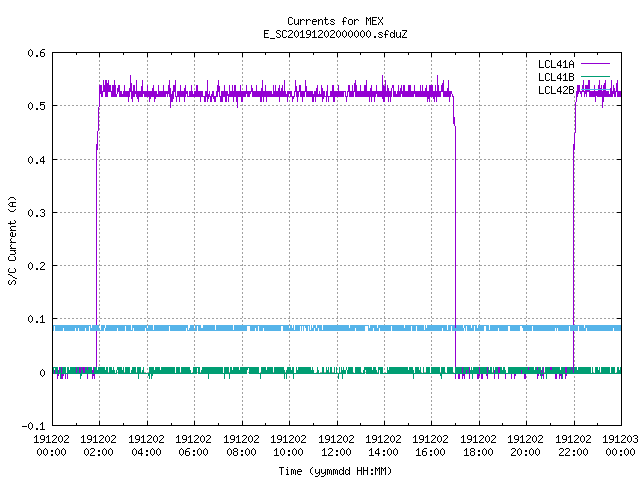Click the 0 y-axis tick label
The width and height of the screenshot is (640, 480).
coord(42,373)
